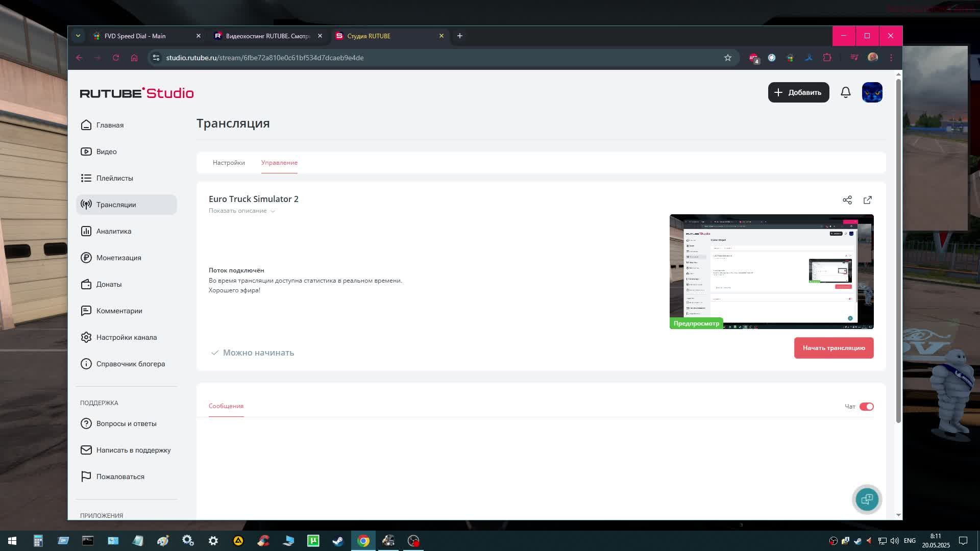View site information icon in address bar

[x=156, y=58]
